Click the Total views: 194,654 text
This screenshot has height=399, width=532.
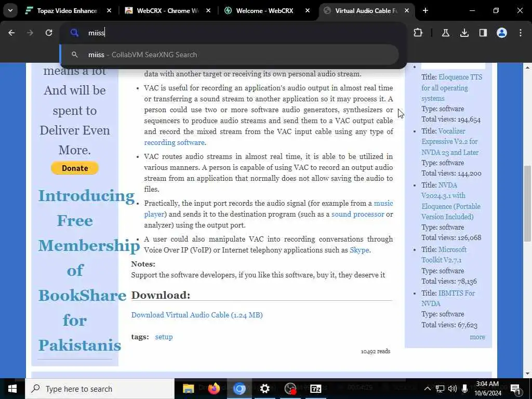click(x=451, y=119)
